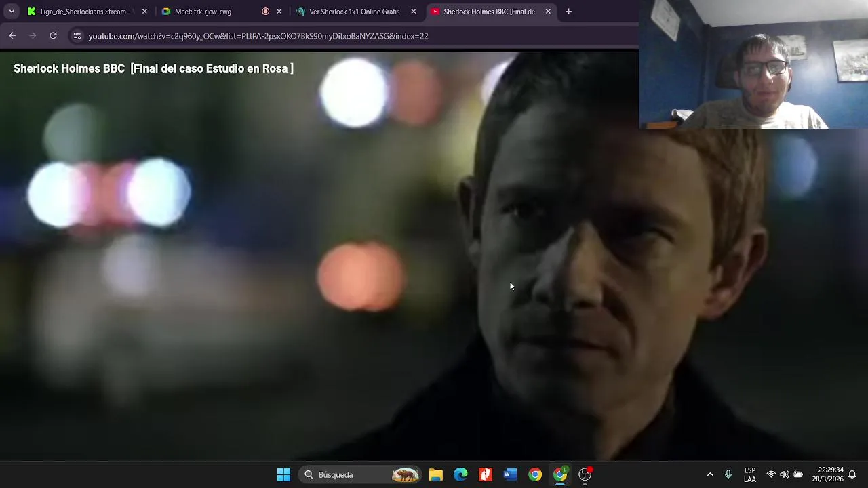Show hidden system tray icons

pos(710,474)
